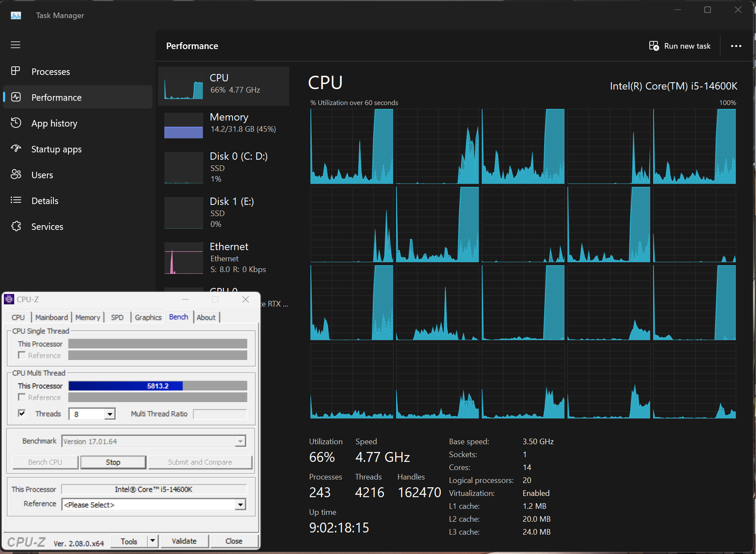This screenshot has width=756, height=554.
Task: Open the Threads count dropdown
Action: point(110,414)
